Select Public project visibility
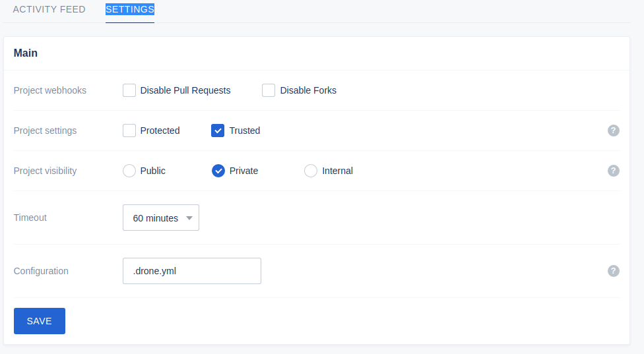Screen dimensions: 644x354 (x=129, y=171)
